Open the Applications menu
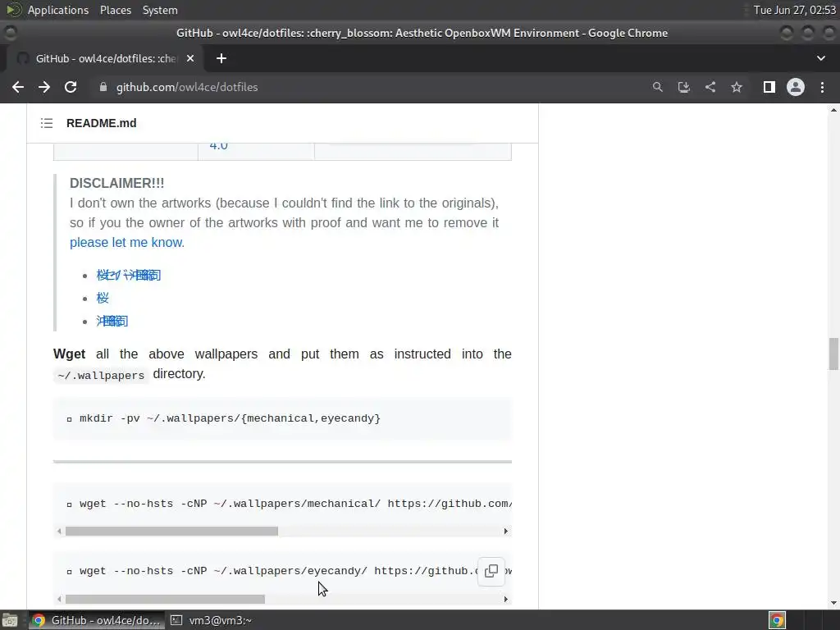Image resolution: width=840 pixels, height=630 pixels. coord(58,10)
